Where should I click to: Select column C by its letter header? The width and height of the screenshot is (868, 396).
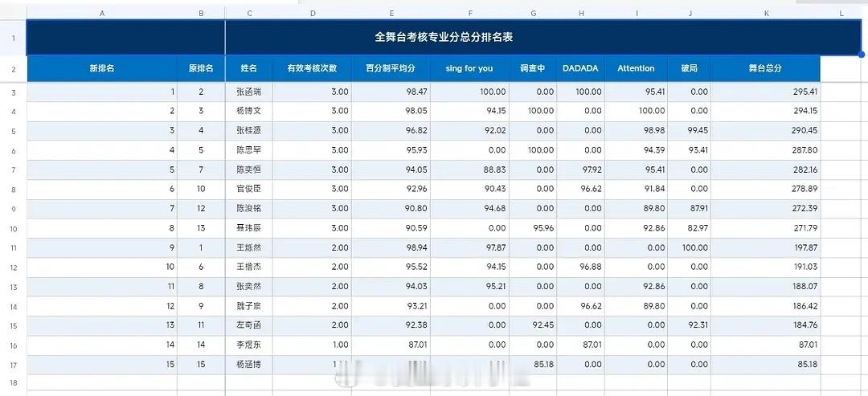click(249, 14)
